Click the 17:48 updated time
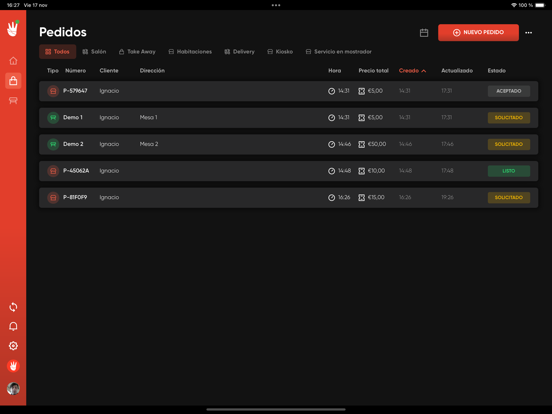552x414 pixels. (x=447, y=171)
